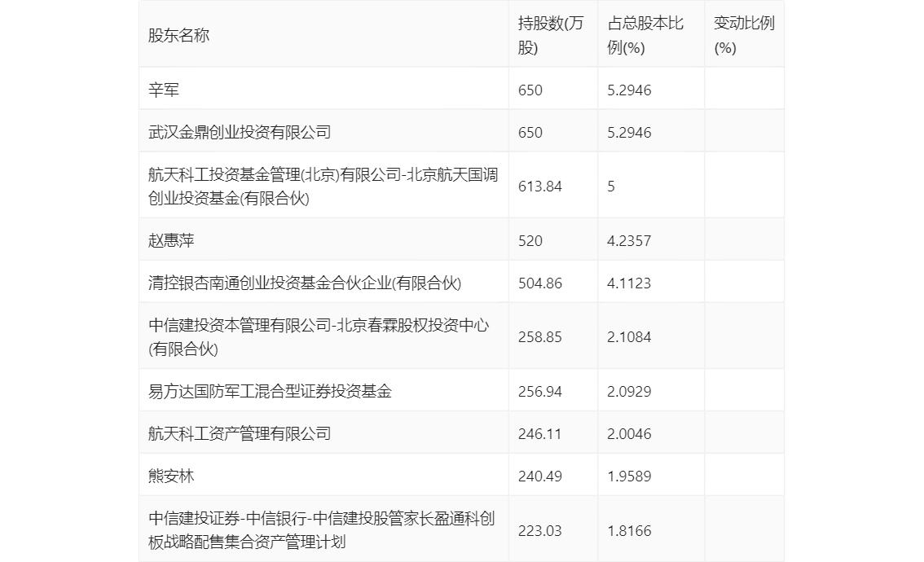
Task: Select shareholder 易方达国防军工混合型证券投资基金
Action: tap(270, 392)
